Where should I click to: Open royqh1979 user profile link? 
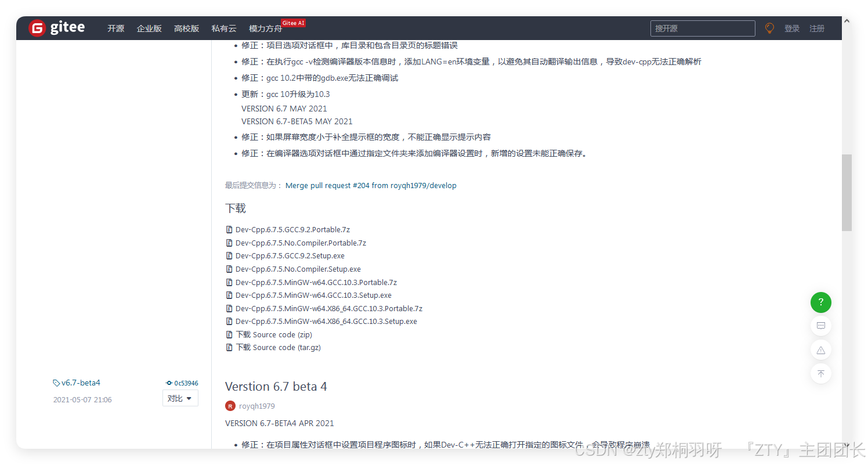tap(257, 406)
